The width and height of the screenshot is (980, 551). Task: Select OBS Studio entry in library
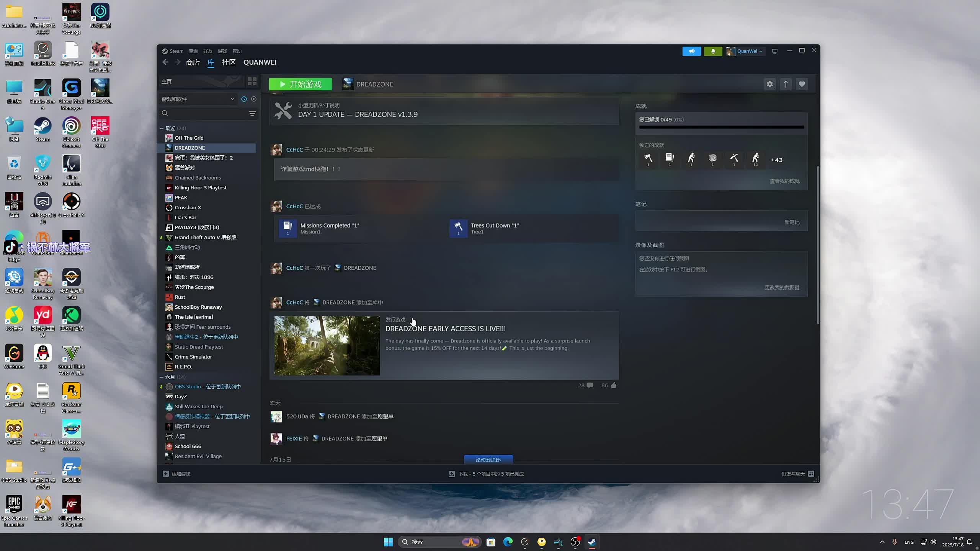pos(207,386)
